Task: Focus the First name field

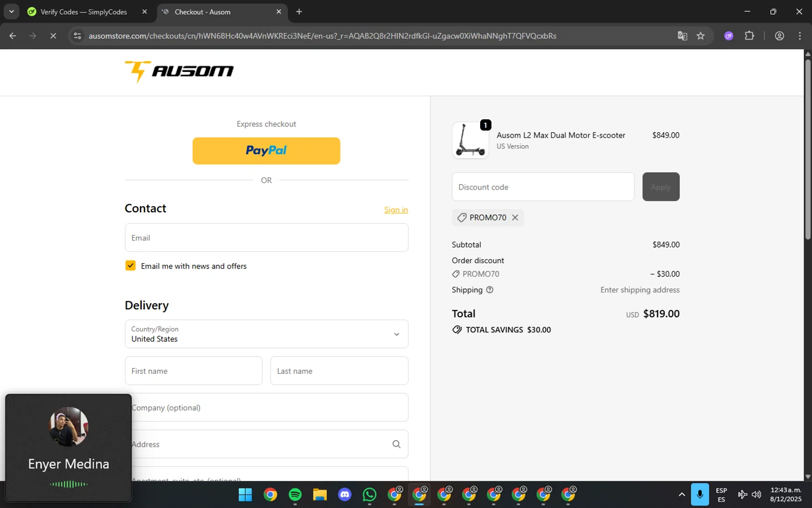Action: point(194,371)
